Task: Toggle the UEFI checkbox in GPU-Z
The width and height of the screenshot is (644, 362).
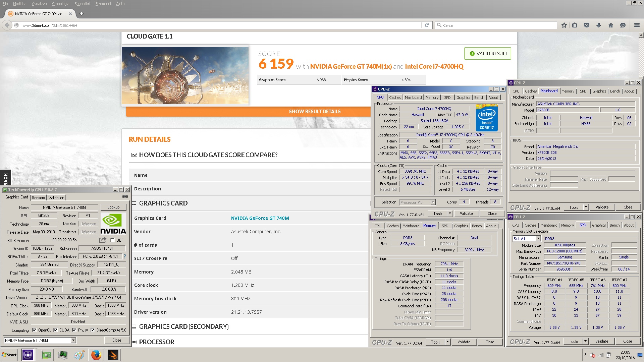Action: [112, 240]
